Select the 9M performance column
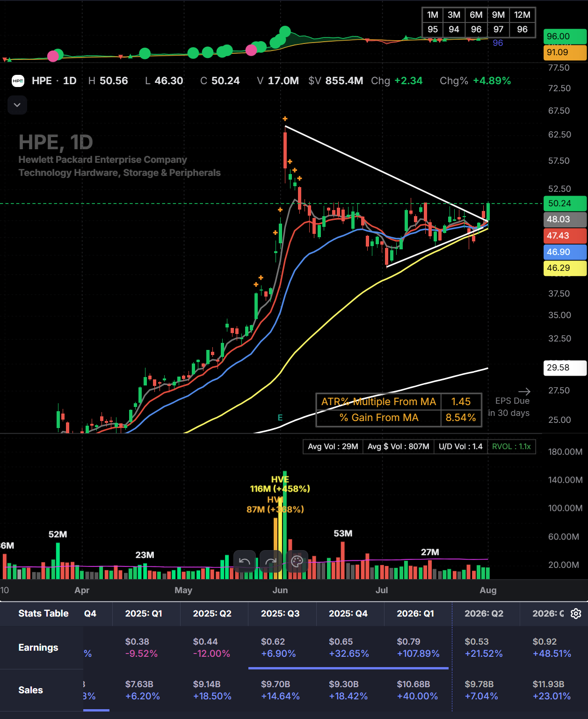The width and height of the screenshot is (588, 719). coord(498,22)
